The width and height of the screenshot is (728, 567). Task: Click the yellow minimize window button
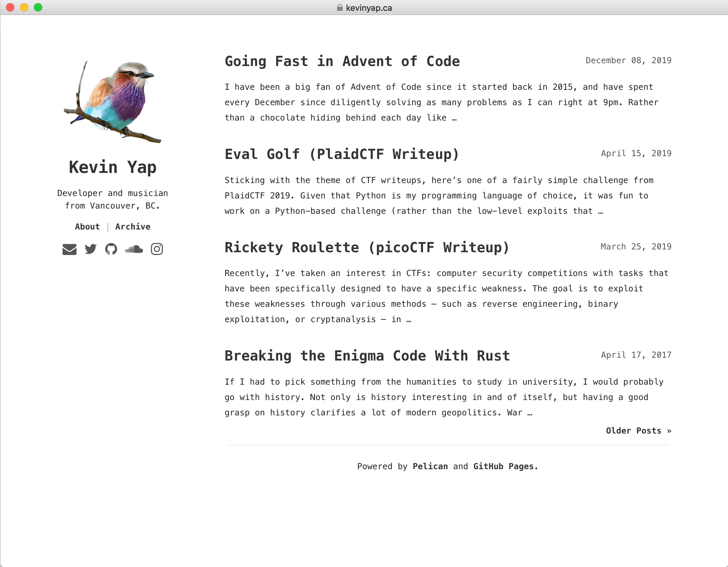point(24,7)
